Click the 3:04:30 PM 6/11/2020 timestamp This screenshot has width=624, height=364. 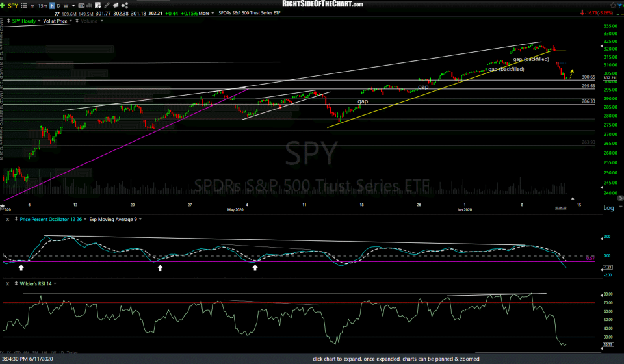(27, 359)
